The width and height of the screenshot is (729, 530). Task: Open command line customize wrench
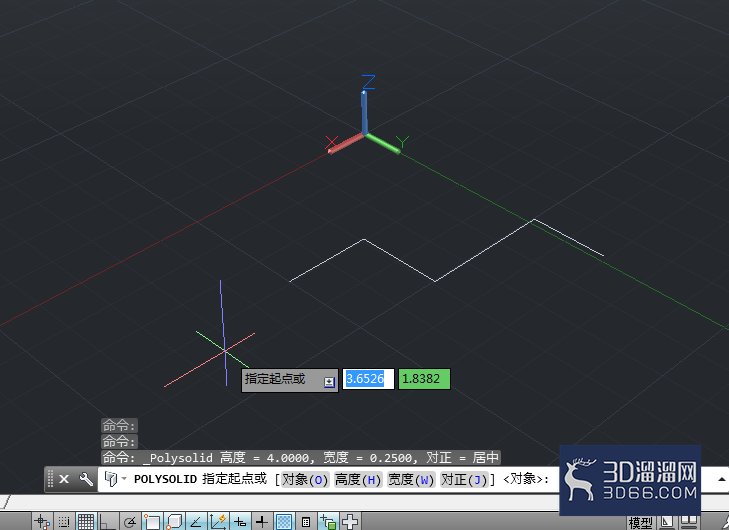tap(86, 479)
